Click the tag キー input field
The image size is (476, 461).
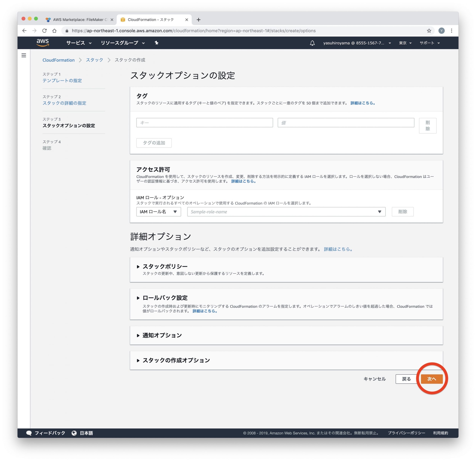click(x=204, y=123)
